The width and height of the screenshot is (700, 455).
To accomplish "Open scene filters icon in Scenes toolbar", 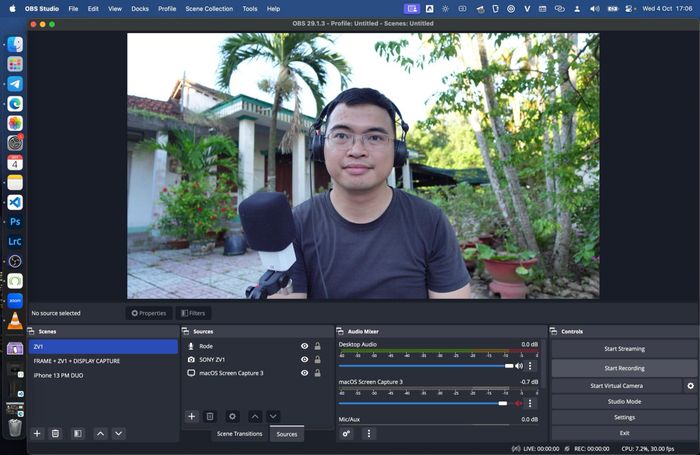I will [x=78, y=433].
